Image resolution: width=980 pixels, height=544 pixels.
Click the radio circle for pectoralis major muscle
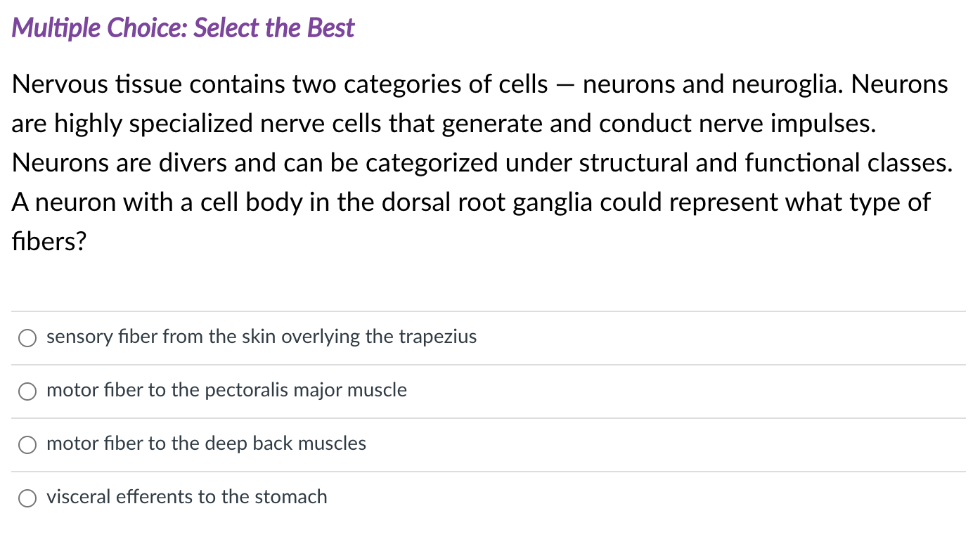pyautogui.click(x=27, y=391)
